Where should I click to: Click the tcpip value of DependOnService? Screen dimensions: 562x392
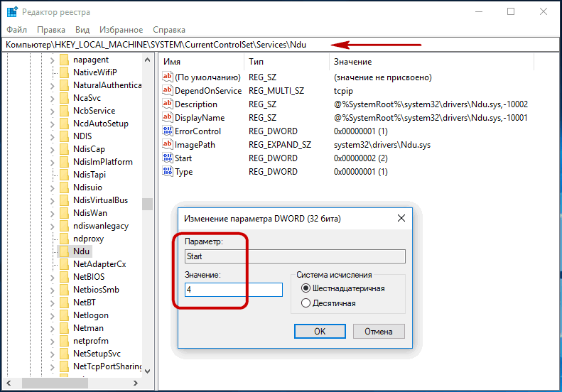(x=343, y=91)
